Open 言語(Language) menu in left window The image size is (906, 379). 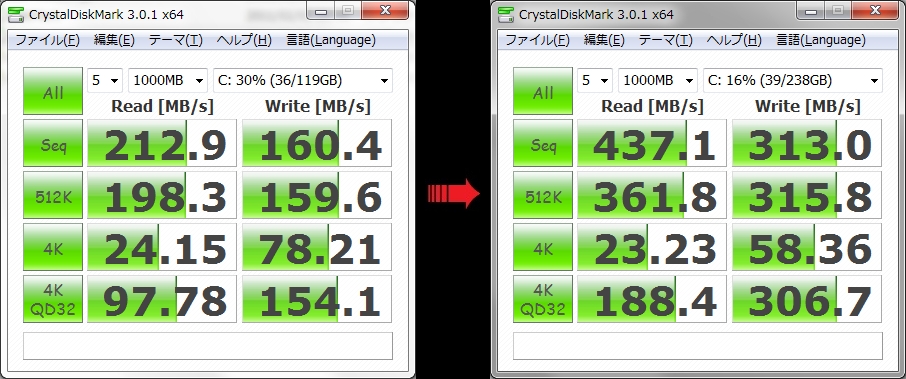coord(331,40)
